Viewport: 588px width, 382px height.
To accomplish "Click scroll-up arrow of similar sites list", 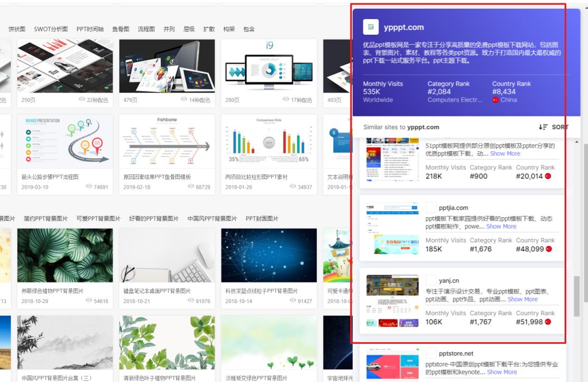I will pyautogui.click(x=577, y=142).
